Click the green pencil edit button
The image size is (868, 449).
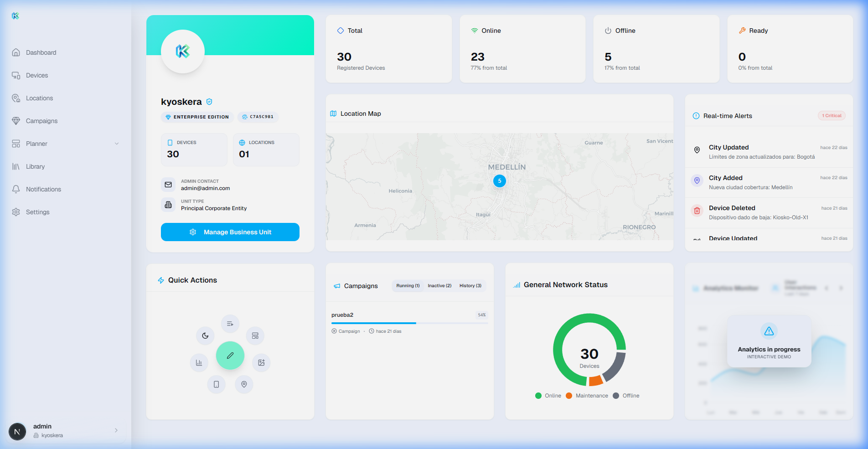(x=230, y=356)
